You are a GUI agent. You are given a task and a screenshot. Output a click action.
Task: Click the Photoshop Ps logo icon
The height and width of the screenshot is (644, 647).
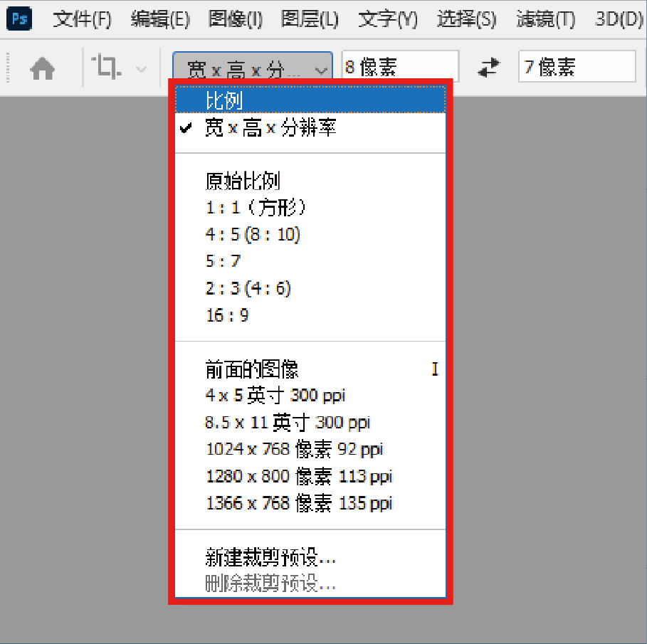pyautogui.click(x=19, y=19)
